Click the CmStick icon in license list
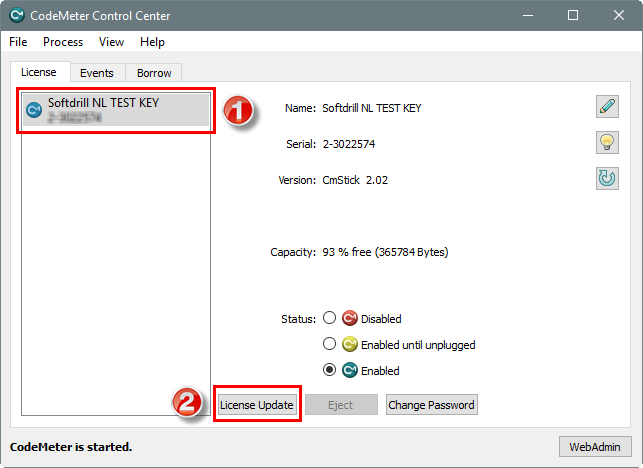Screen dimensions: 643x468 tap(34, 110)
